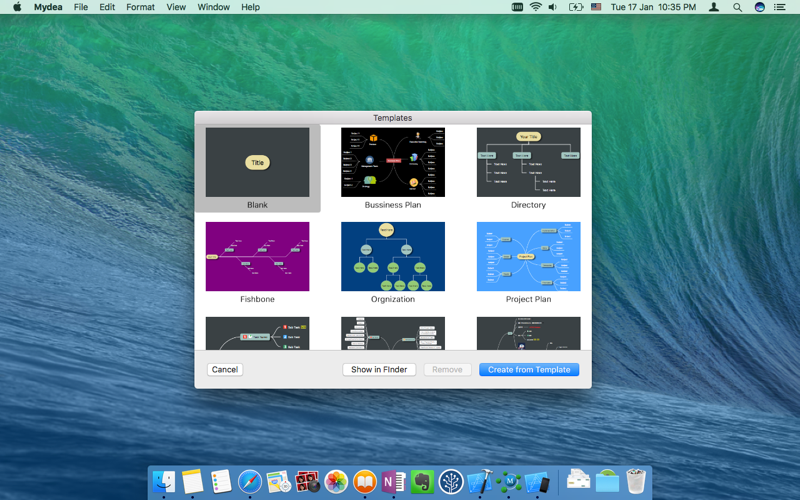This screenshot has height=500, width=800.
Task: Open iBooks from the dock
Action: [x=365, y=482]
